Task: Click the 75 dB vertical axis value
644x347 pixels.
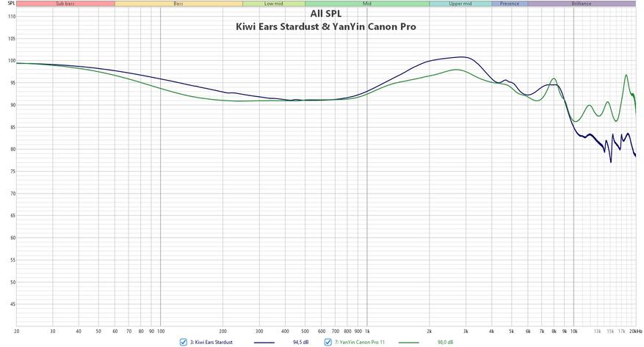Action: (x=12, y=172)
